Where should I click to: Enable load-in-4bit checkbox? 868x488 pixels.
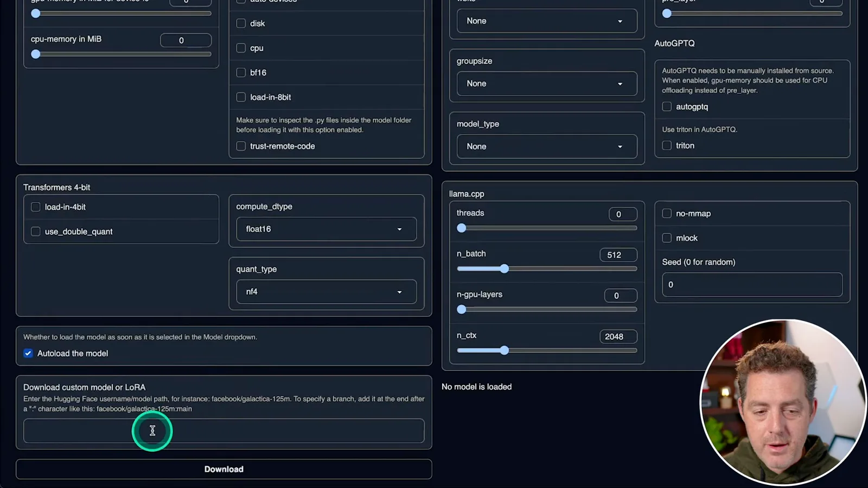36,207
